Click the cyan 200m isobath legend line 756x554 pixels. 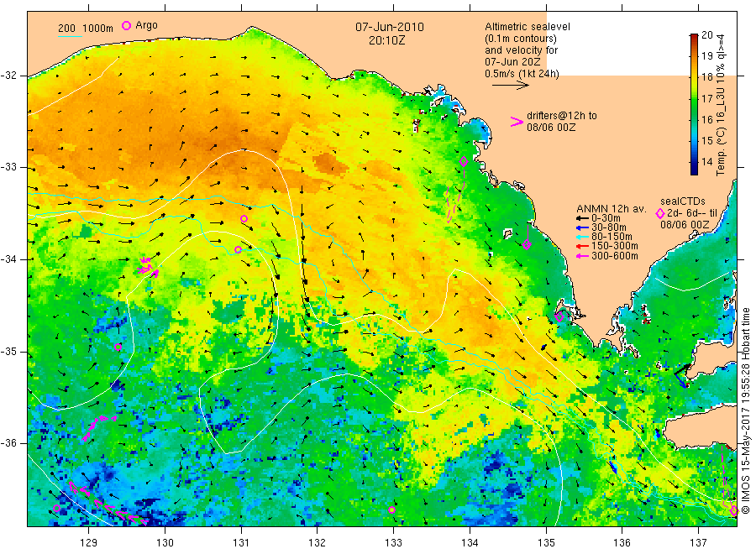(70, 36)
